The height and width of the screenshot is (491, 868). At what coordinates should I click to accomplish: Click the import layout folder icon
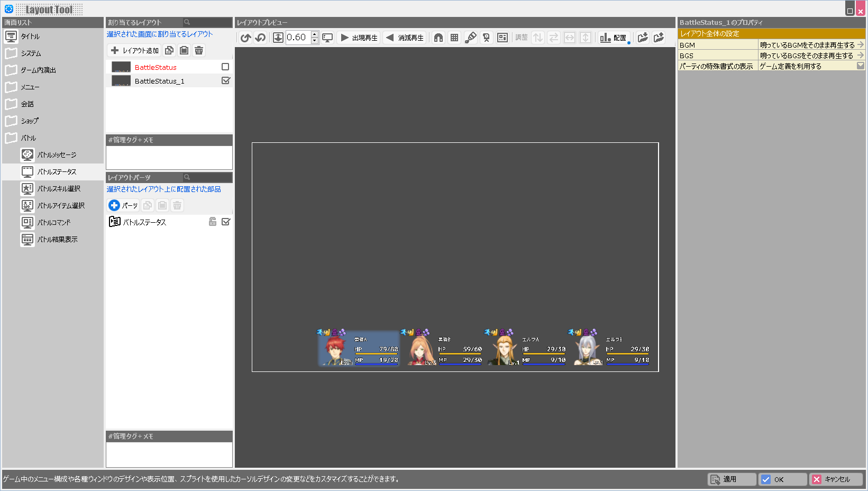[x=643, y=38]
